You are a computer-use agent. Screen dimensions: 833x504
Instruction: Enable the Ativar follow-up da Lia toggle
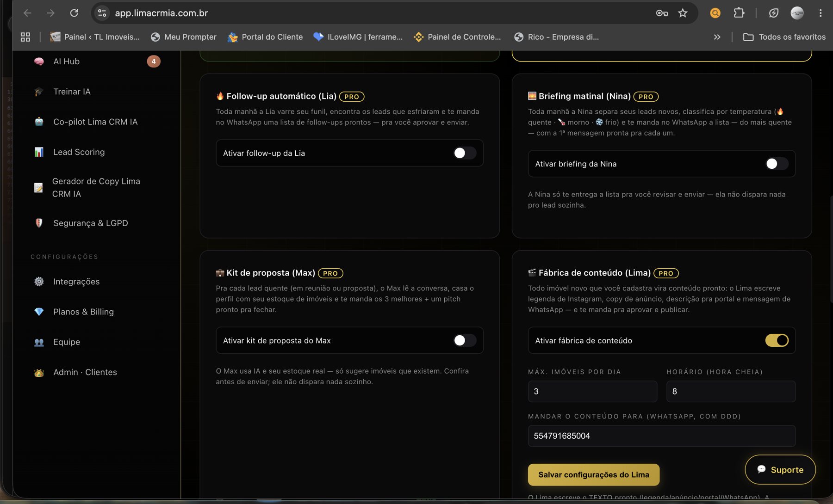(465, 153)
